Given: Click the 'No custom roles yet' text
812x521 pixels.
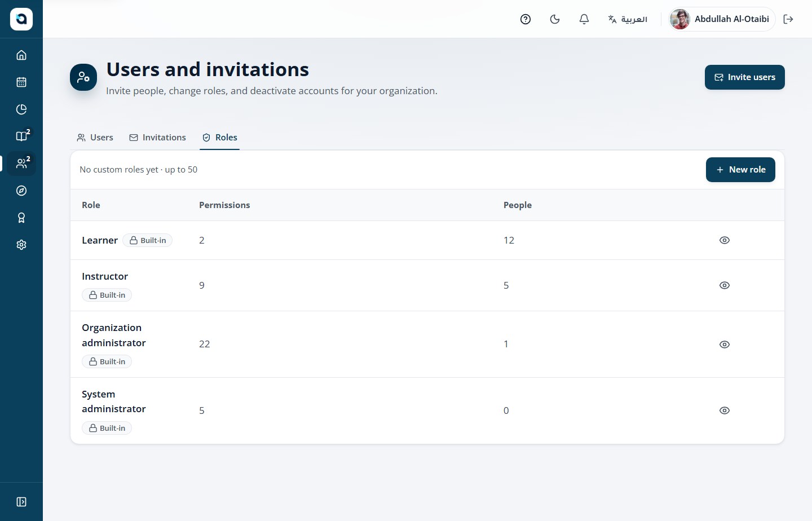Looking at the screenshot, I should tap(119, 170).
